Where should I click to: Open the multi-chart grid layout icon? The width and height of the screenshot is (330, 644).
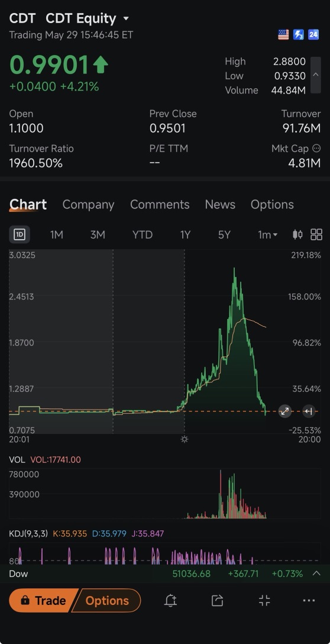pos(316,234)
